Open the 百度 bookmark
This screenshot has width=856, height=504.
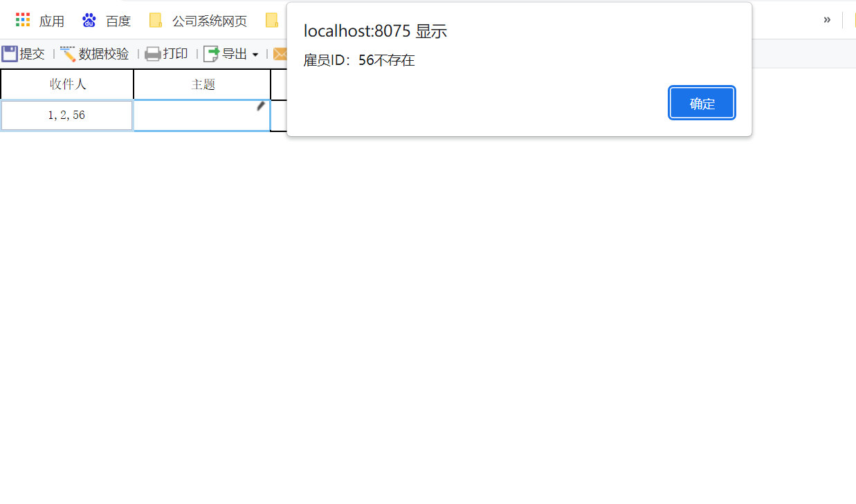[x=107, y=21]
